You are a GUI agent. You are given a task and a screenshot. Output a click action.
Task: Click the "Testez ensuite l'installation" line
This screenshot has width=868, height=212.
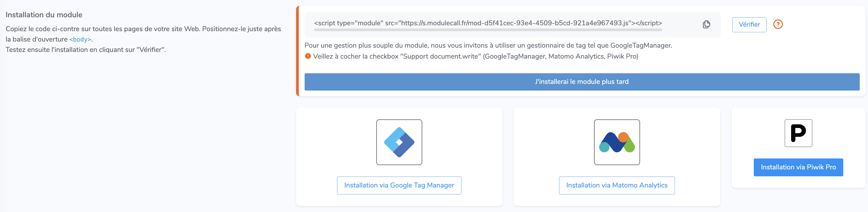(85, 50)
